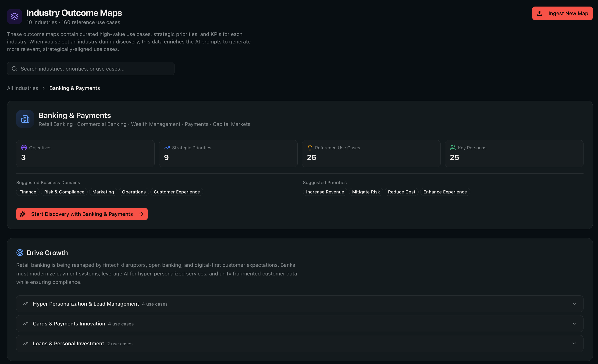Expand Cards & Payments Innovation chevron
This screenshot has width=598, height=364.
point(574,324)
